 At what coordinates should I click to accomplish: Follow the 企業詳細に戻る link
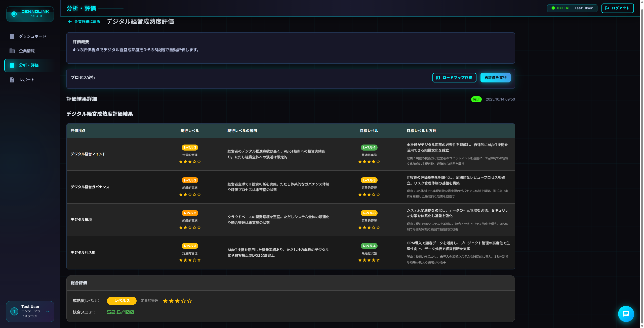pyautogui.click(x=87, y=22)
